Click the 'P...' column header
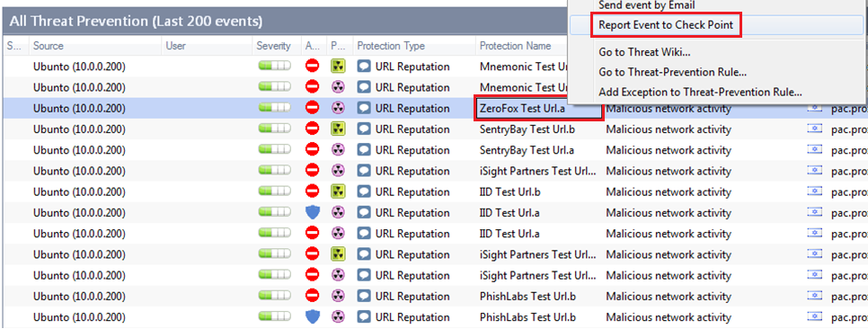868x329 pixels. click(x=337, y=46)
